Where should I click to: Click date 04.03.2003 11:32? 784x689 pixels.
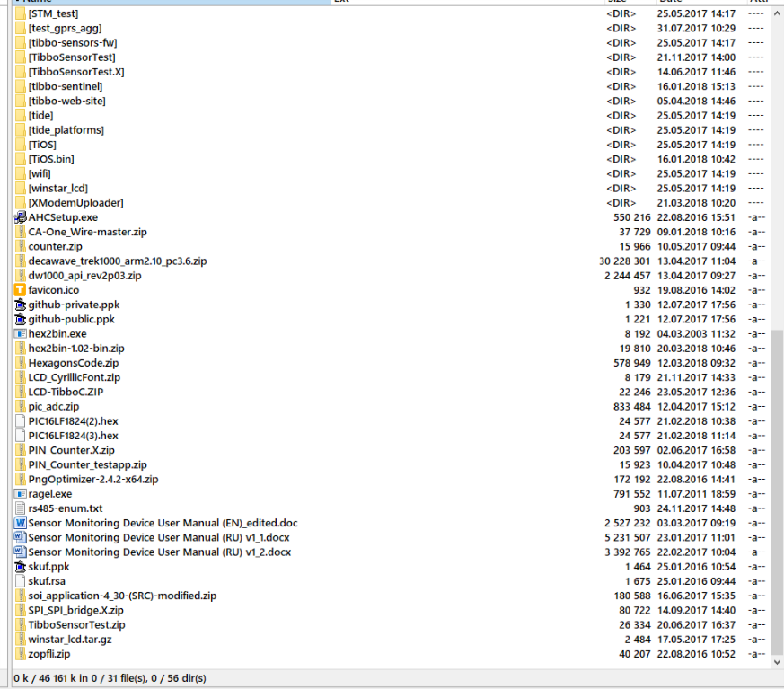click(696, 333)
